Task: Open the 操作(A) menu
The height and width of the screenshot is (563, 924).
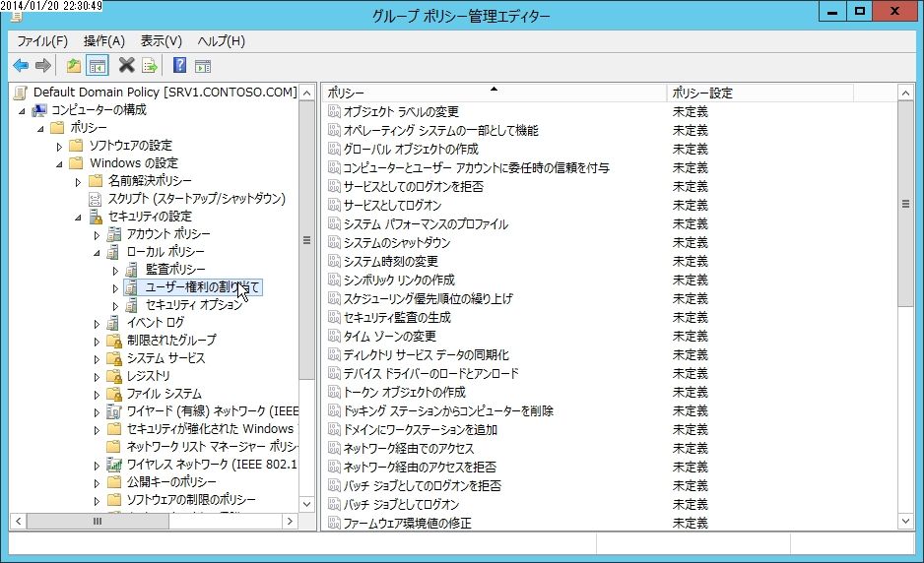Action: click(104, 40)
